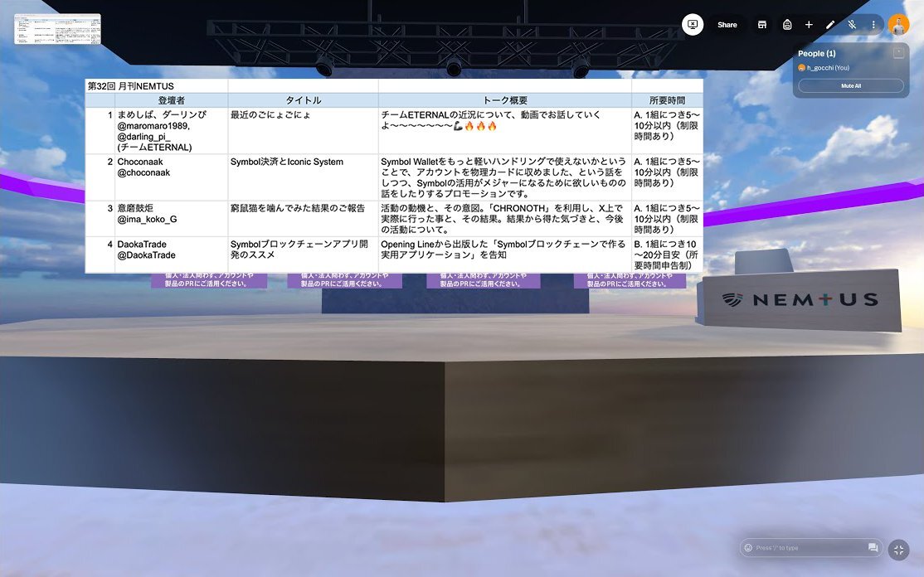This screenshot has height=577, width=924.
Task: Open the chat messages icon
Action: point(873,547)
